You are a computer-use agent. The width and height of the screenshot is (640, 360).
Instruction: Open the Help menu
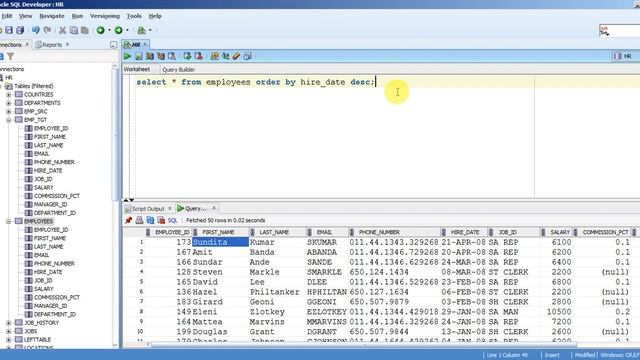[x=155, y=16]
